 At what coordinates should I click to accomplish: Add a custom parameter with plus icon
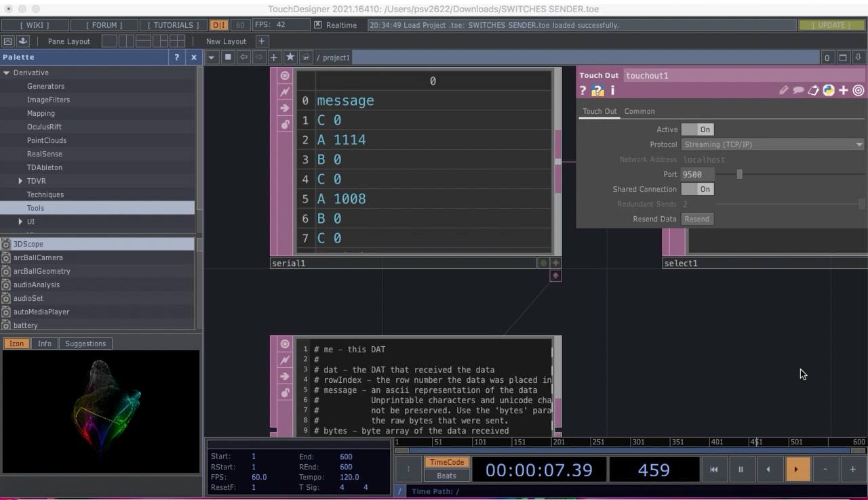pos(844,90)
